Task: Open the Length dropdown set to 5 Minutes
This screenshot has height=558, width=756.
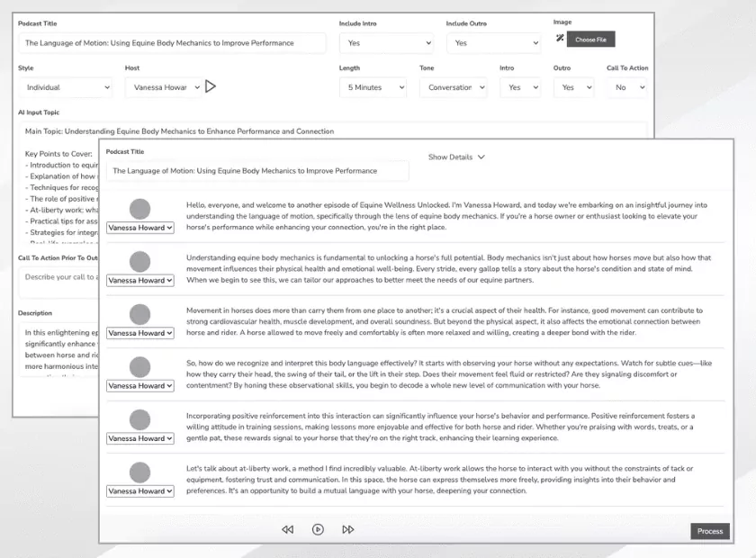Action: point(373,87)
